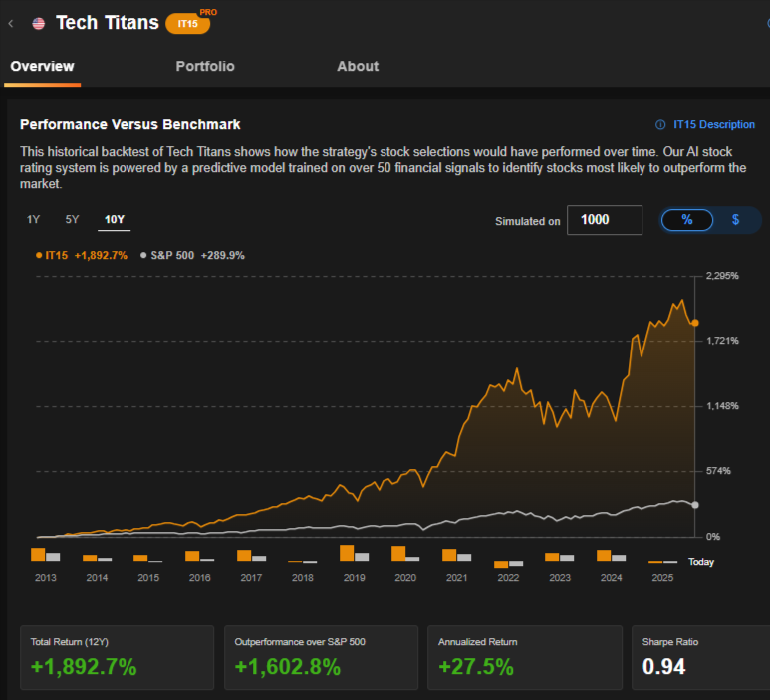This screenshot has width=770, height=700.
Task: Switch display to dollar mode
Action: click(x=736, y=220)
